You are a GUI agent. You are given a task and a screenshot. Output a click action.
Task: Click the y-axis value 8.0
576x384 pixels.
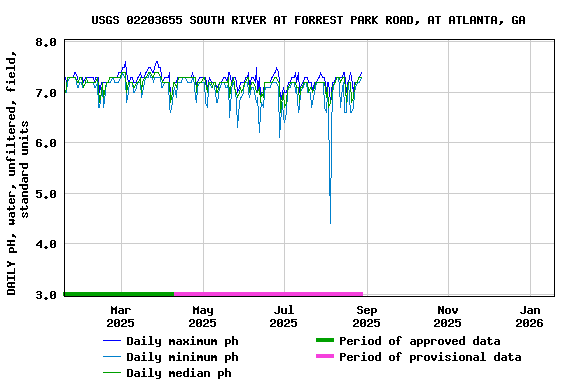46,42
